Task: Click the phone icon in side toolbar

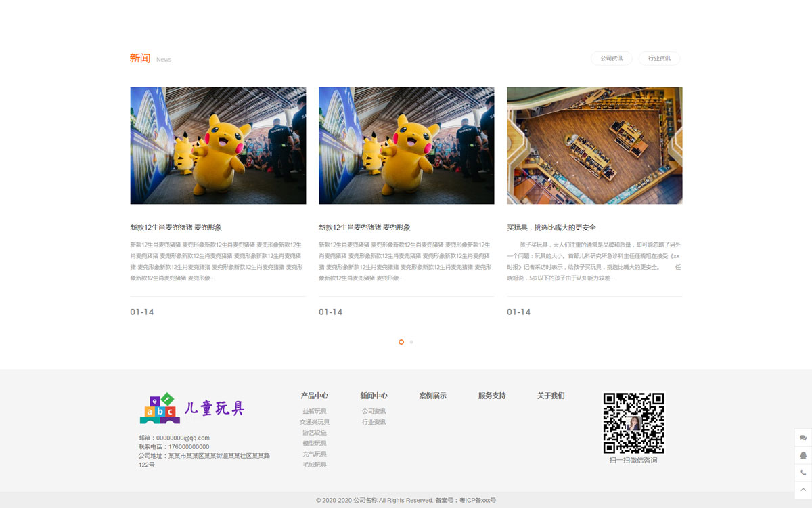Action: (x=803, y=473)
